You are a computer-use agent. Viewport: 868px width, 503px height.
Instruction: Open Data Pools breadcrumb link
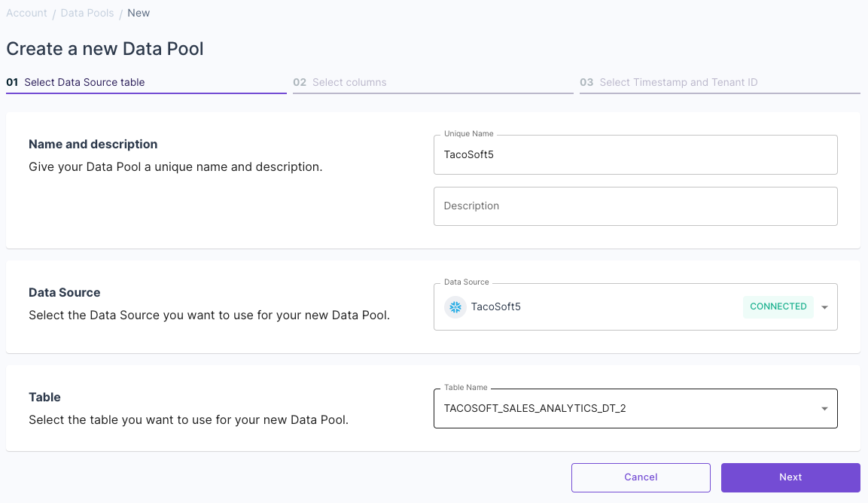[x=87, y=13]
